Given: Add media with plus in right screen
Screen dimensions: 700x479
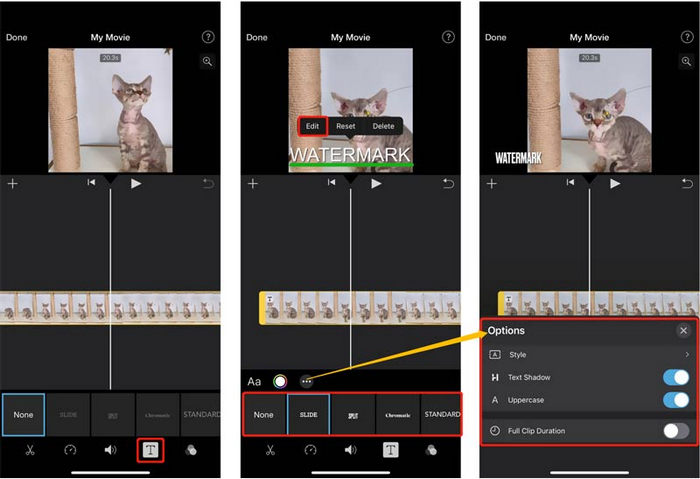Looking at the screenshot, I should point(492,183).
